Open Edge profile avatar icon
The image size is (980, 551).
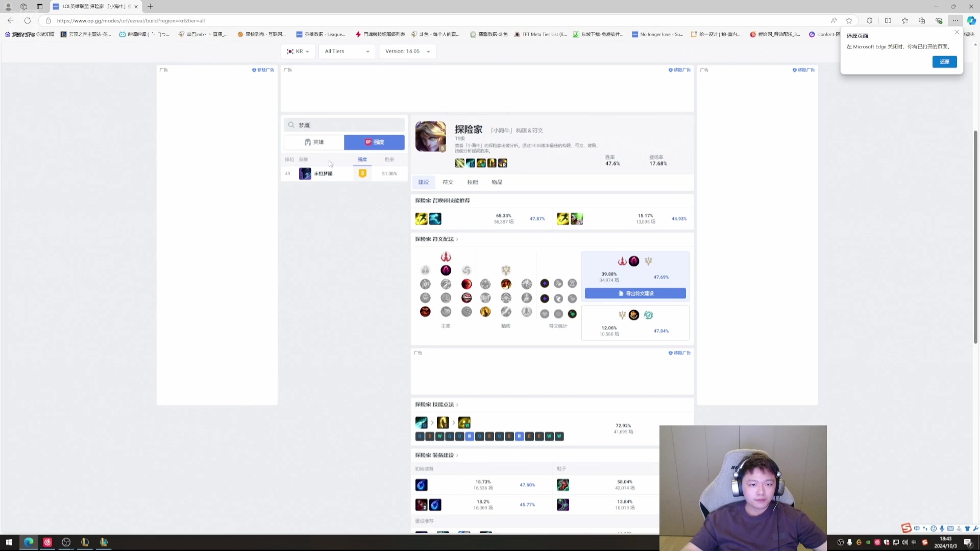pyautogui.click(x=8, y=7)
